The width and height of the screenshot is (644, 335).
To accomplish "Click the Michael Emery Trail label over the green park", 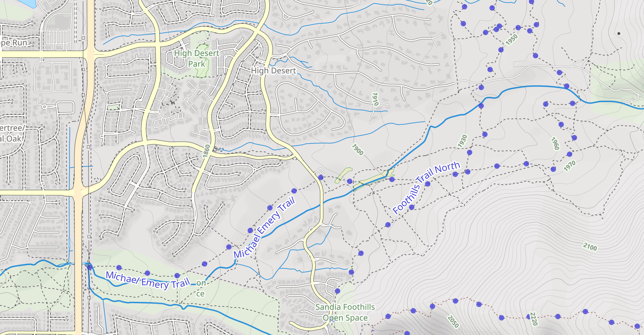I will (148, 280).
